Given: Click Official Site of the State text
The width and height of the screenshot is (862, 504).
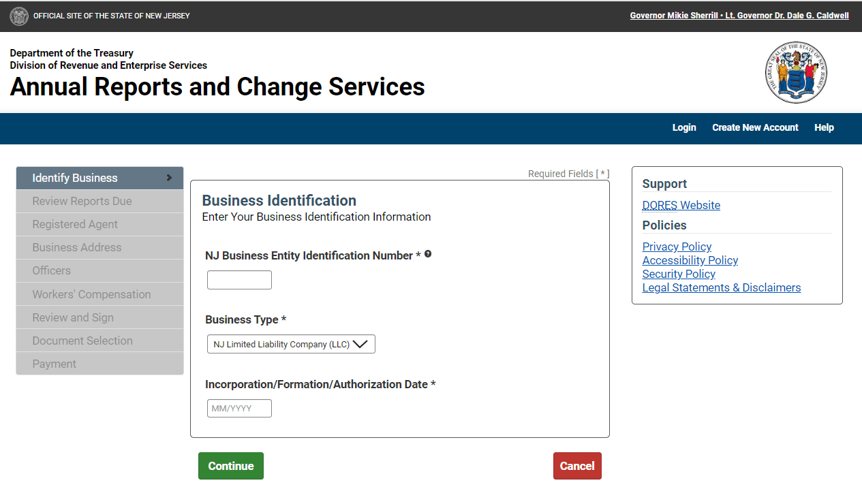Looking at the screenshot, I should (112, 16).
